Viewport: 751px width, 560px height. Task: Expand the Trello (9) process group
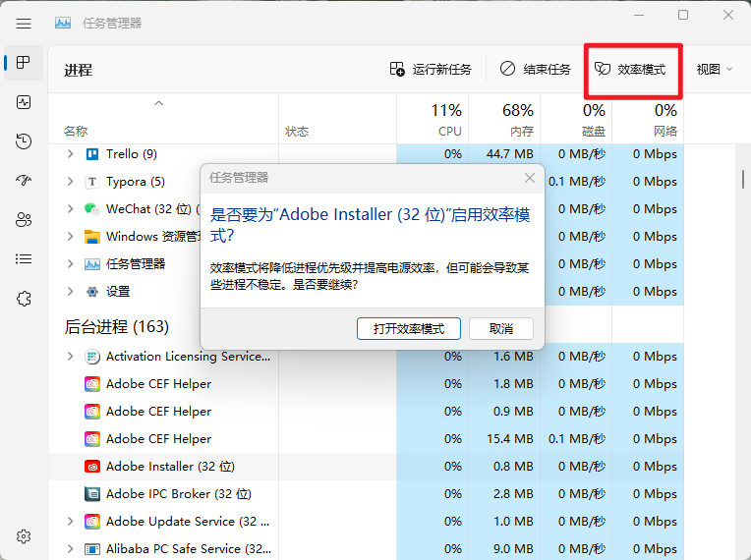tap(71, 154)
